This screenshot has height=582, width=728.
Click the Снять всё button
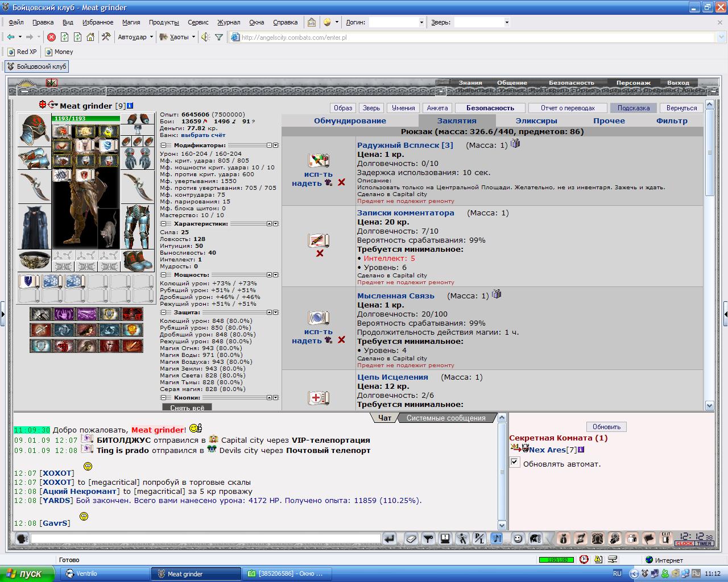187,408
